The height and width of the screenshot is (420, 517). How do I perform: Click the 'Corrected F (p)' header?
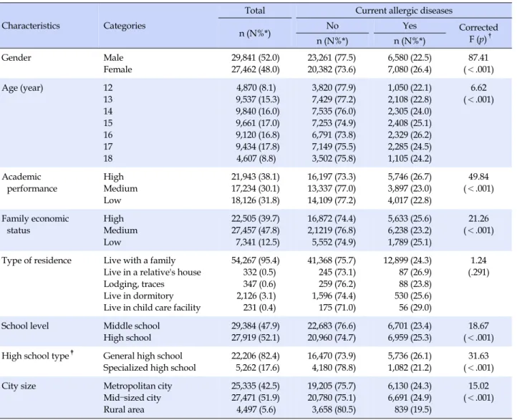point(478,33)
